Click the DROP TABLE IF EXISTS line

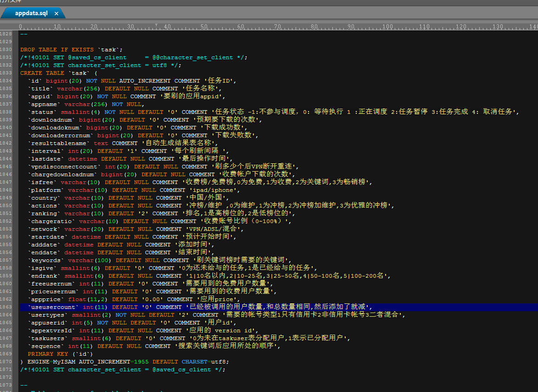[x=71, y=50]
